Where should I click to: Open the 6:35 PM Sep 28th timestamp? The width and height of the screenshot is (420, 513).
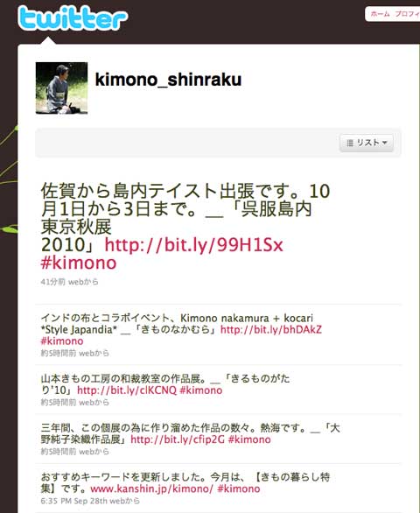[74, 501]
